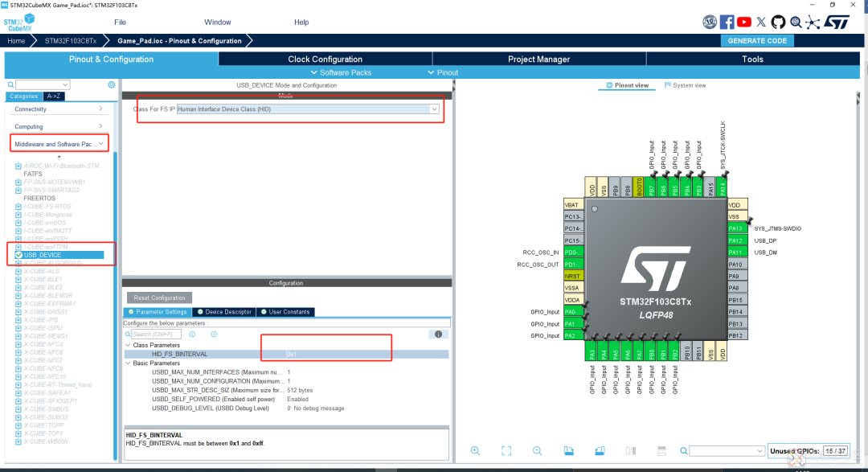
Task: Open the peripheral search dropdown arrow
Action: [x=65, y=84]
